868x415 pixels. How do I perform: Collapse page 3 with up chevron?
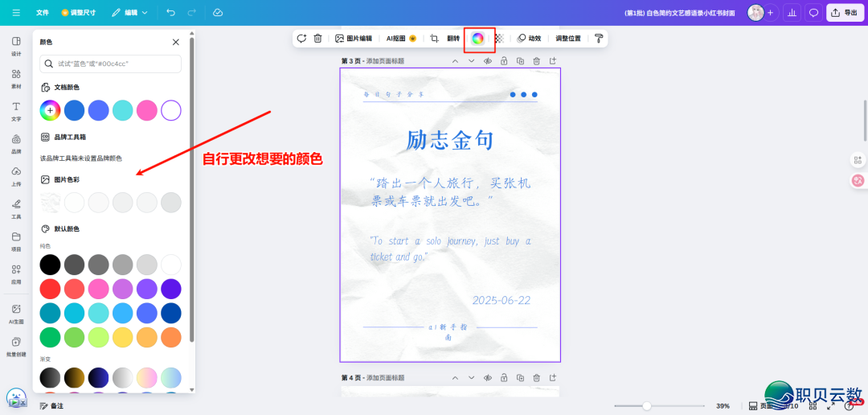pos(455,61)
